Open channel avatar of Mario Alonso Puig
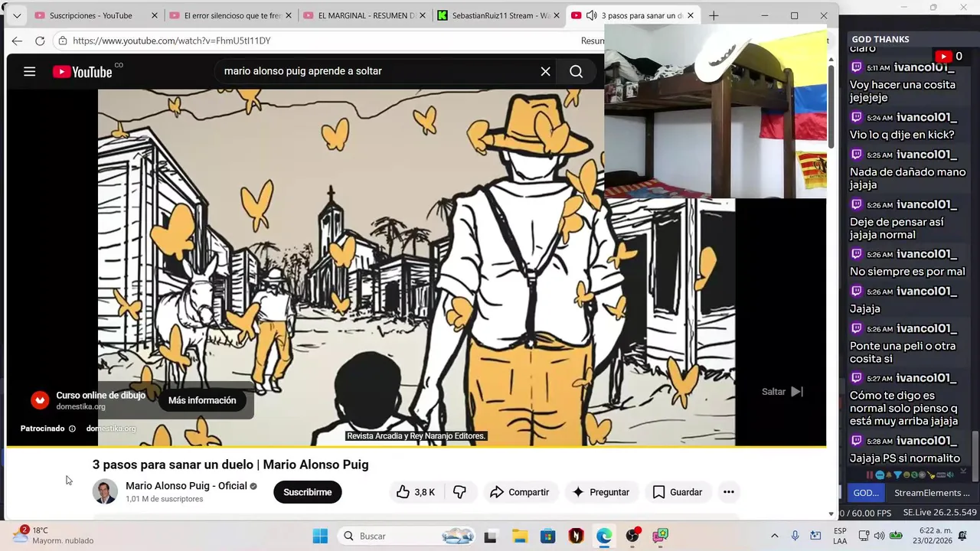Image resolution: width=980 pixels, height=551 pixels. click(x=105, y=491)
